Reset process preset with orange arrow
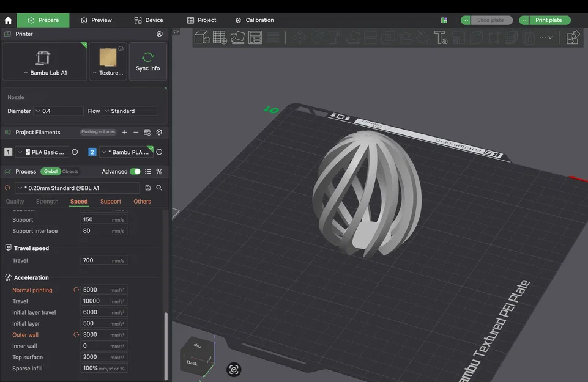This screenshot has width=588, height=382. click(x=7, y=188)
